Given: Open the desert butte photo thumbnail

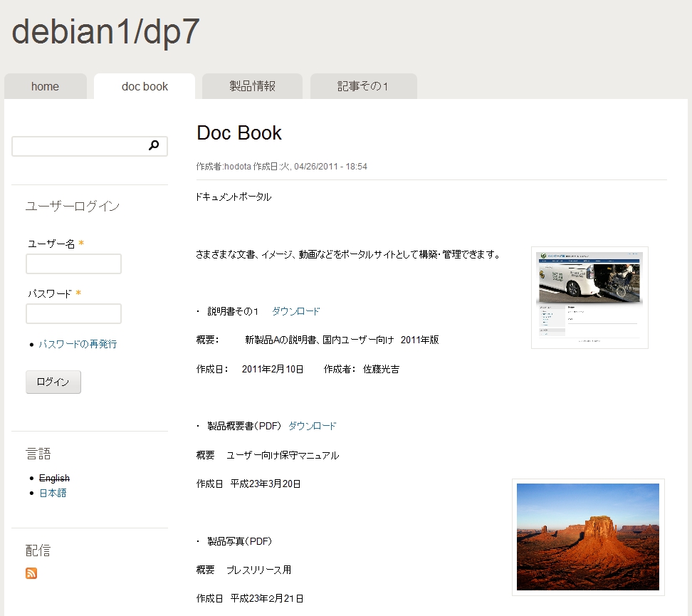Looking at the screenshot, I should pos(588,537).
